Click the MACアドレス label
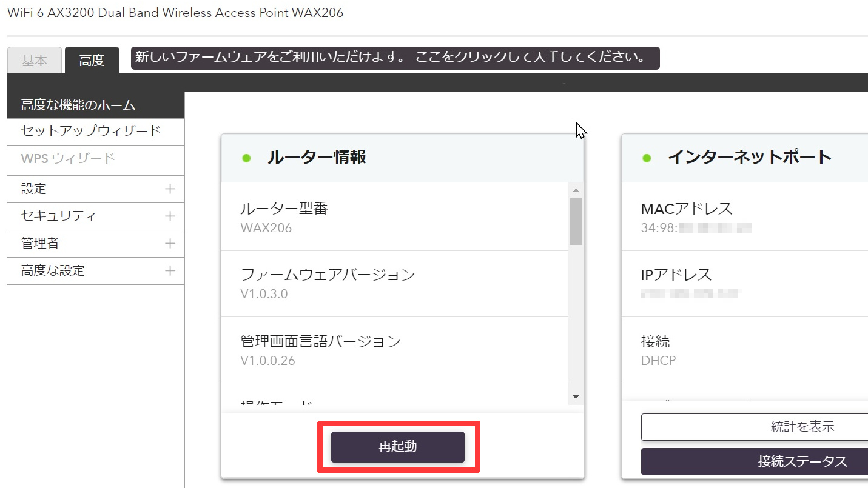 [687, 209]
